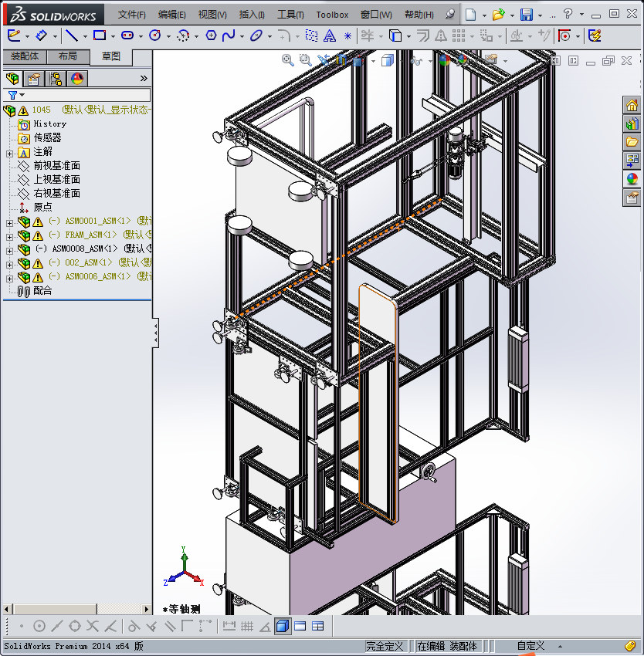Click the Smart Dimension tool

point(41,36)
